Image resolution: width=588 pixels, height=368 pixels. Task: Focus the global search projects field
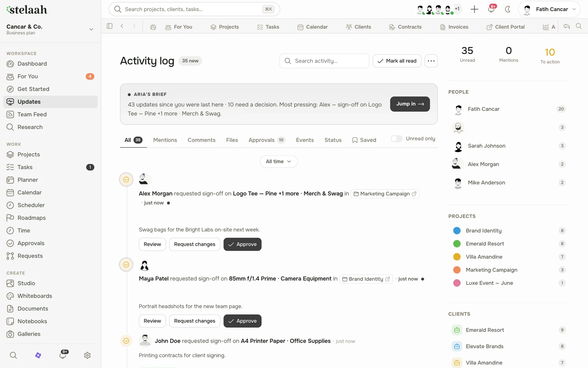pyautogui.click(x=194, y=9)
